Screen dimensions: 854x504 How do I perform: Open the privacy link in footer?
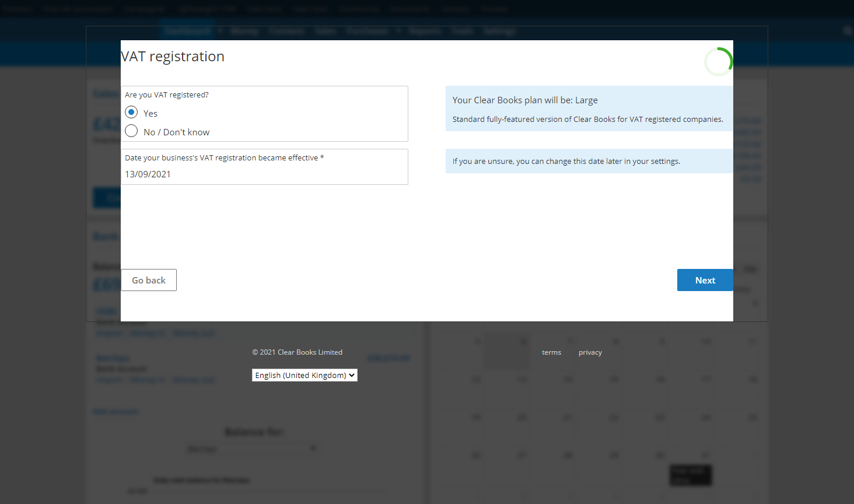coord(590,352)
